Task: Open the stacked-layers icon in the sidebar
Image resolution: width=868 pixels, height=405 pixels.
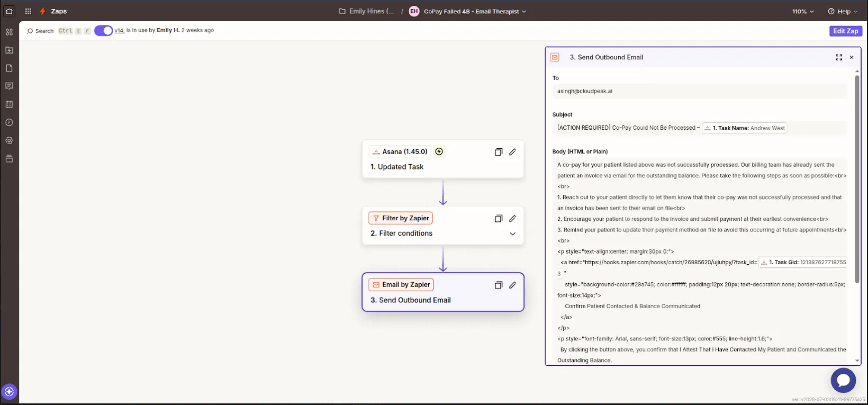Action: 9,158
